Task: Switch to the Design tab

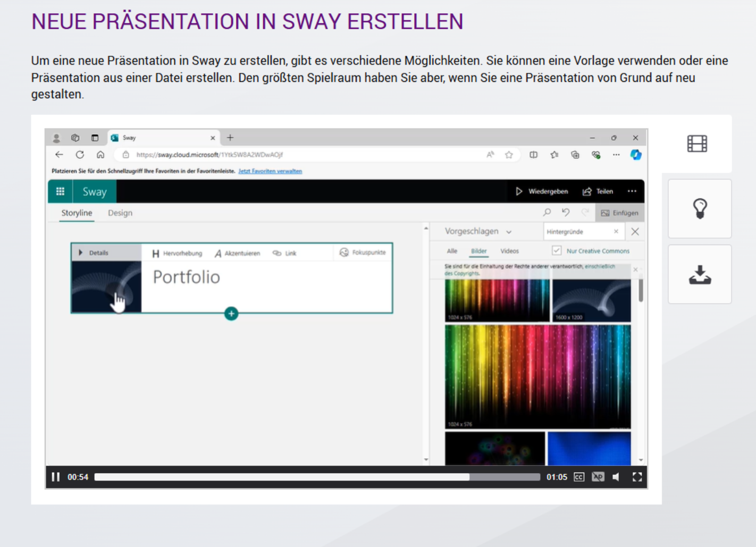Action: click(120, 213)
